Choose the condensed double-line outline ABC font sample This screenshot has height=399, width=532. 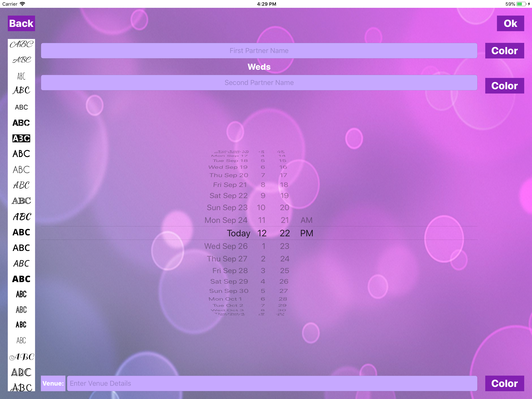tap(21, 310)
